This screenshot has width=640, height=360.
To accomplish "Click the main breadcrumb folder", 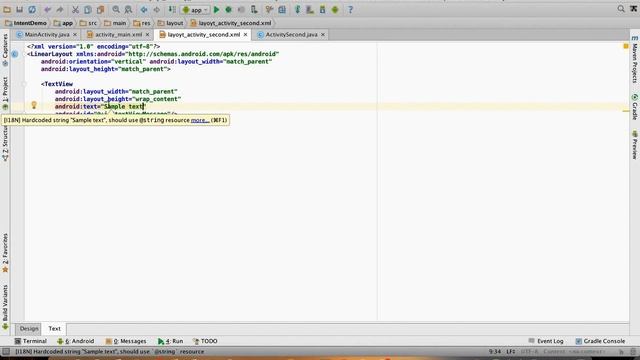I will coord(115,23).
